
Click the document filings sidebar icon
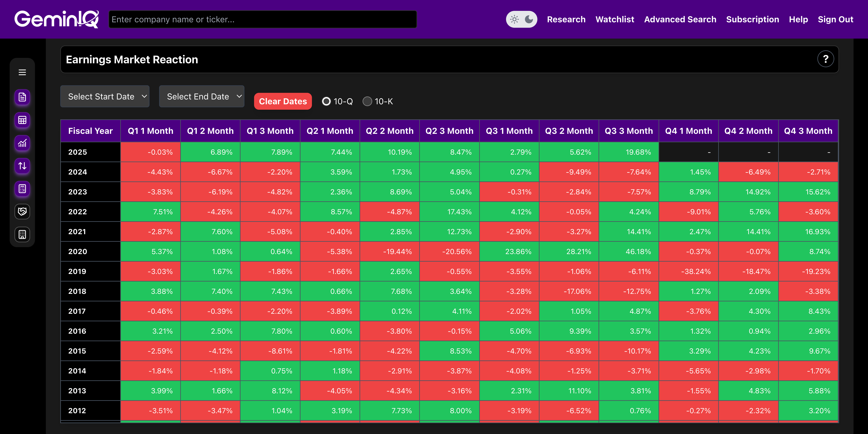(x=22, y=97)
